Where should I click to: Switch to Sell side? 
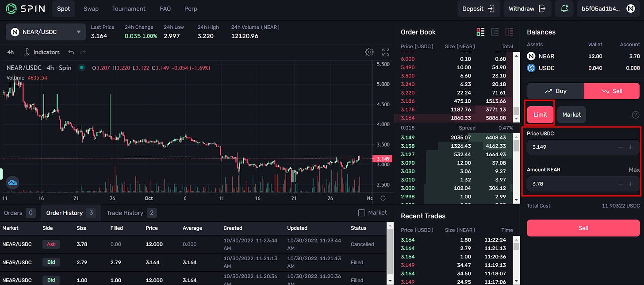[x=612, y=91]
